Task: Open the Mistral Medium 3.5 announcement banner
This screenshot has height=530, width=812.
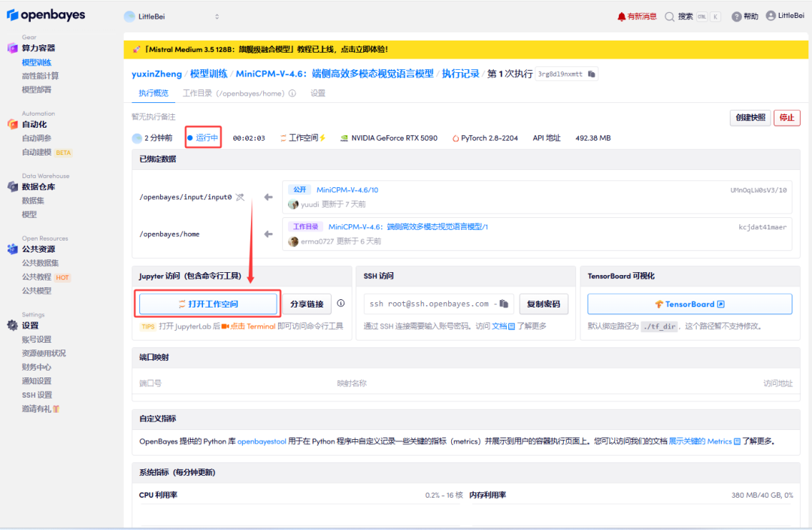Action: click(x=465, y=50)
